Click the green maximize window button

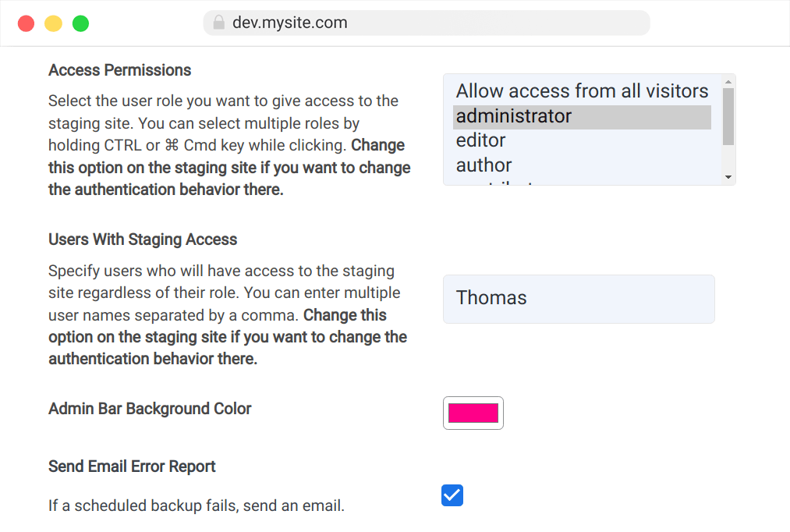click(x=80, y=23)
